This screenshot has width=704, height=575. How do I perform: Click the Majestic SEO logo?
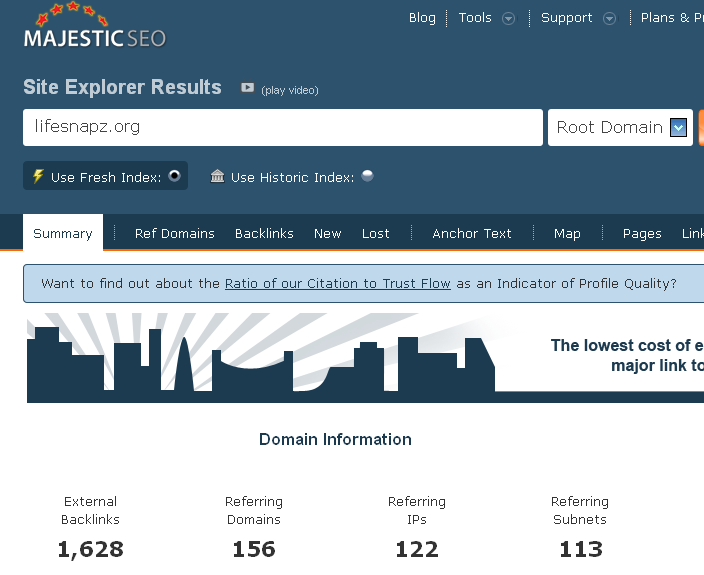click(x=95, y=29)
